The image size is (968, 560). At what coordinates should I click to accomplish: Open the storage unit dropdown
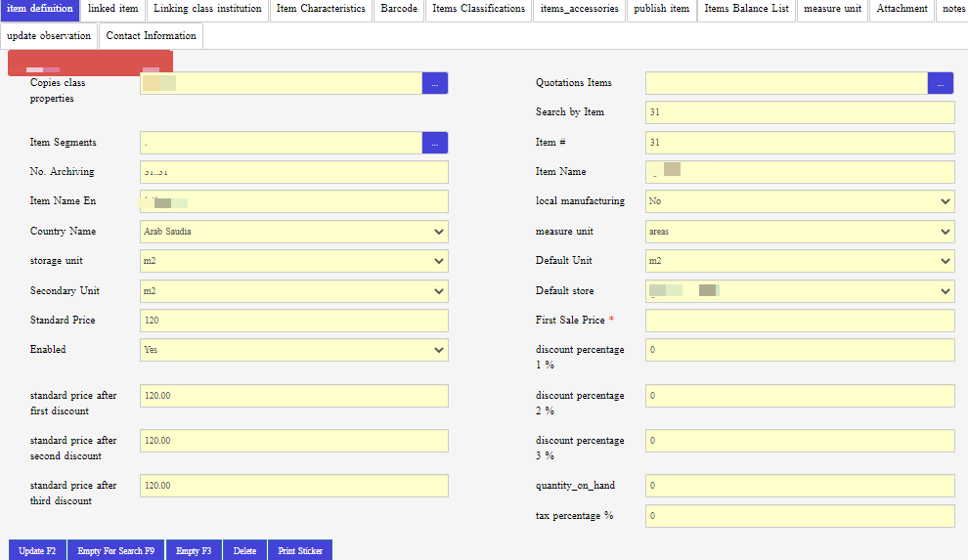click(x=293, y=261)
